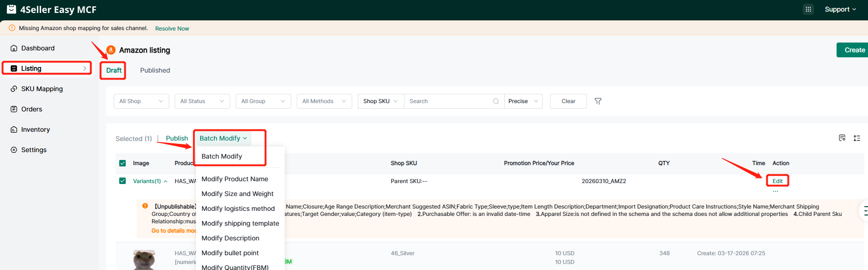This screenshot has height=270, width=868.
Task: Click the Resolve Now link
Action: point(172,29)
